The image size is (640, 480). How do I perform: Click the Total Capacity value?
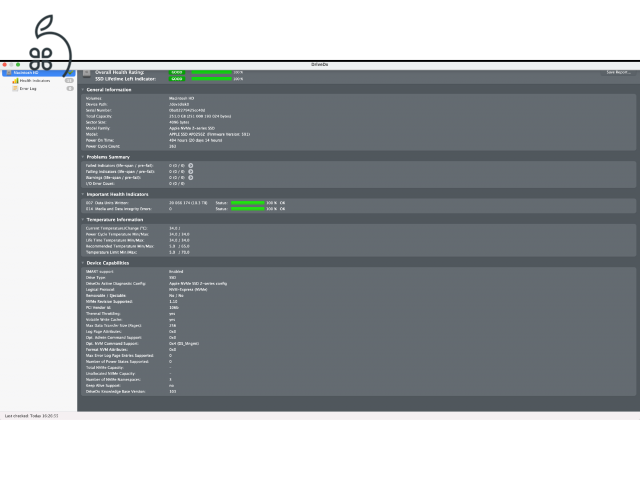coord(200,116)
